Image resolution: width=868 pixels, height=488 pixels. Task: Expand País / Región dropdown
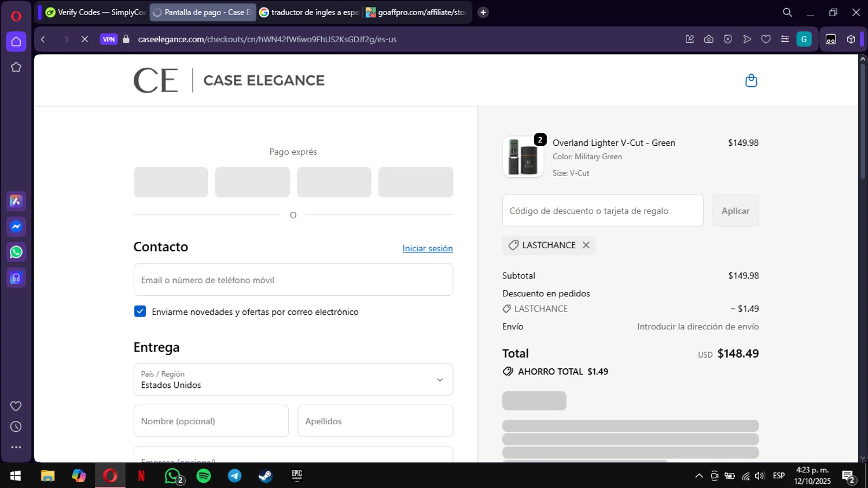[293, 380]
